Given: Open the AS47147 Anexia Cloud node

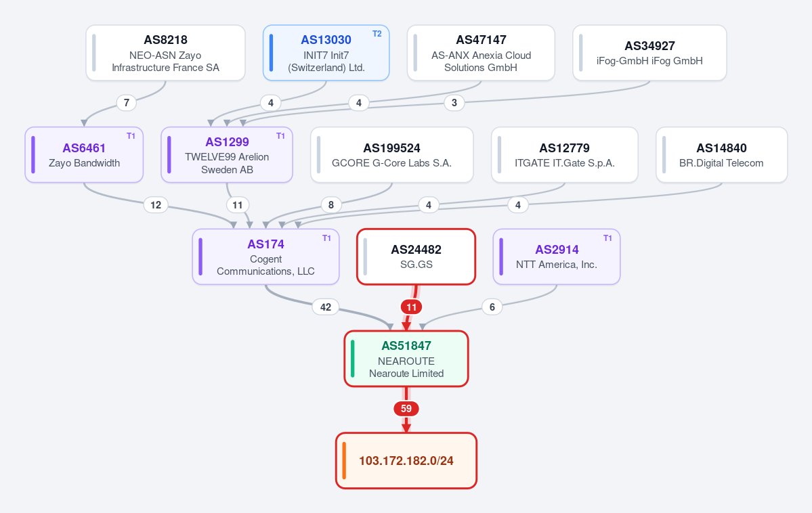Looking at the screenshot, I should point(481,53).
